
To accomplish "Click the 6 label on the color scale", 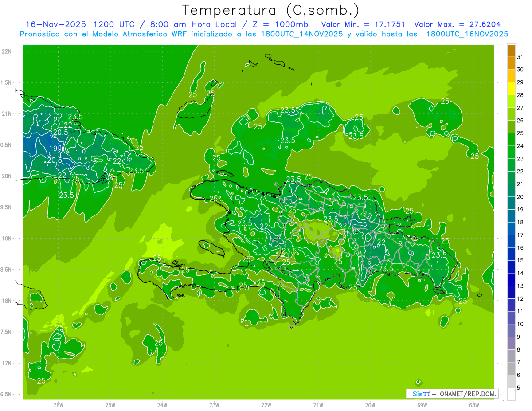I will [519, 375].
